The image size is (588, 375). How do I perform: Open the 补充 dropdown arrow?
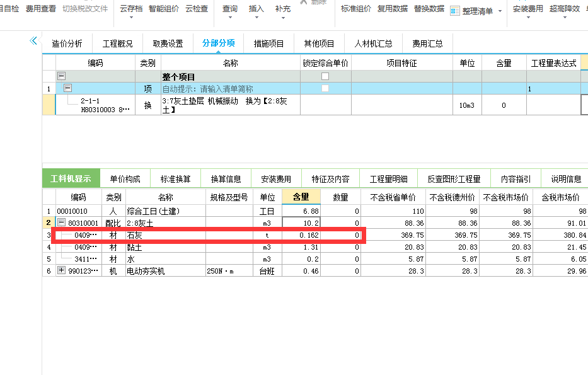283,18
